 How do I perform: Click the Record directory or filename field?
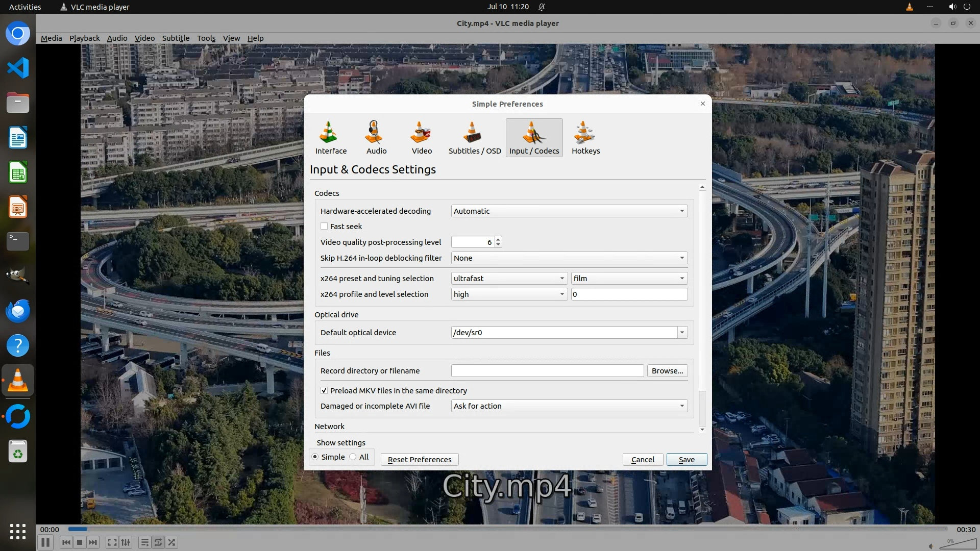pos(547,371)
